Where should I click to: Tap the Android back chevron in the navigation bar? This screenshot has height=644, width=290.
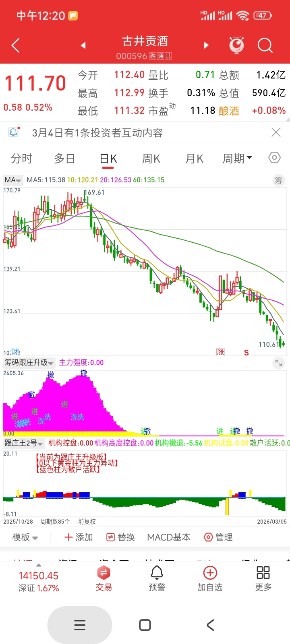pyautogui.click(x=210, y=625)
